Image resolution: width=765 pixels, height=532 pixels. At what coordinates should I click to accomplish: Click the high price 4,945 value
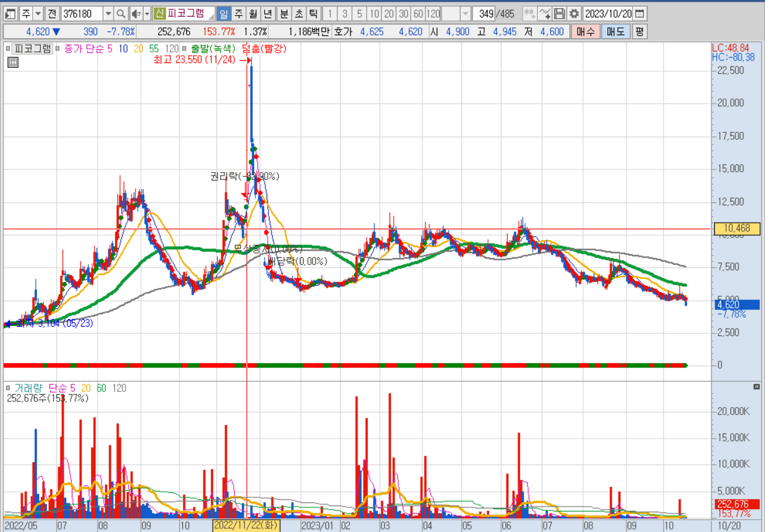tap(505, 32)
